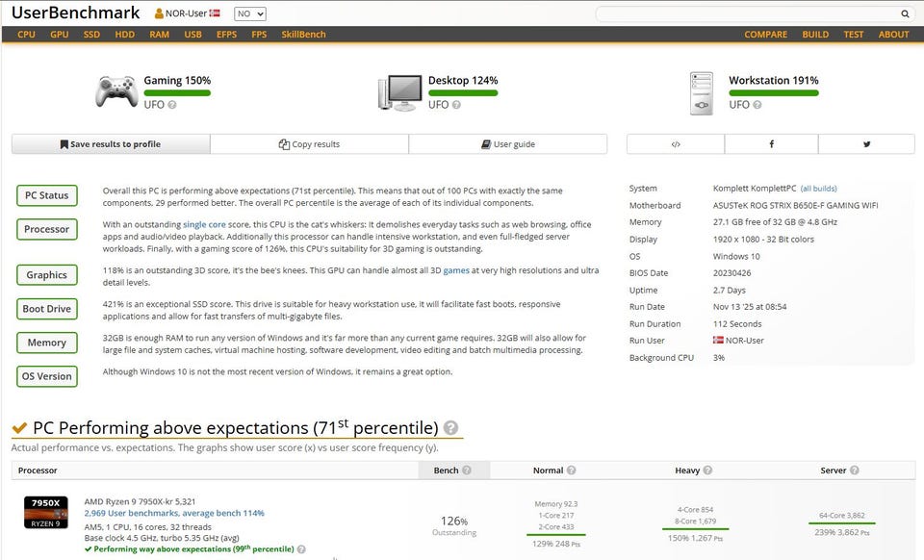Click the OS Version section button
924x560 pixels.
point(46,376)
